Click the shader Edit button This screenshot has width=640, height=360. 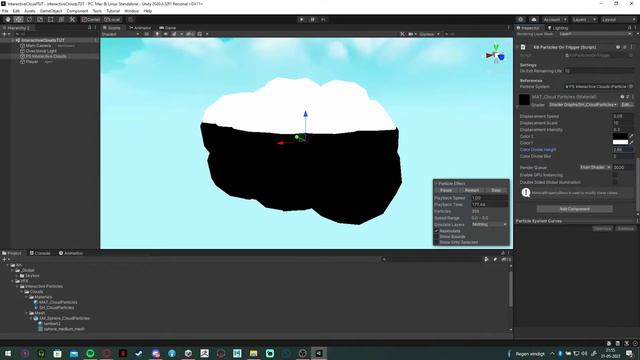tap(626, 105)
